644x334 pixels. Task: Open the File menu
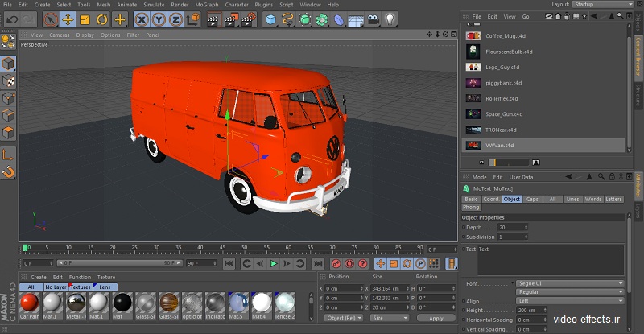click(x=7, y=5)
